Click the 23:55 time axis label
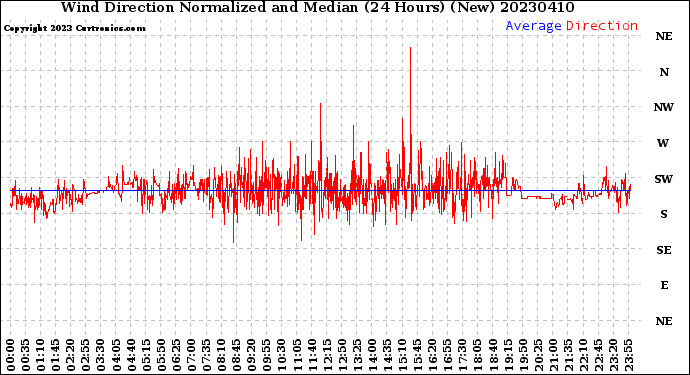Viewport: 690px width, 375px height. pos(629,355)
